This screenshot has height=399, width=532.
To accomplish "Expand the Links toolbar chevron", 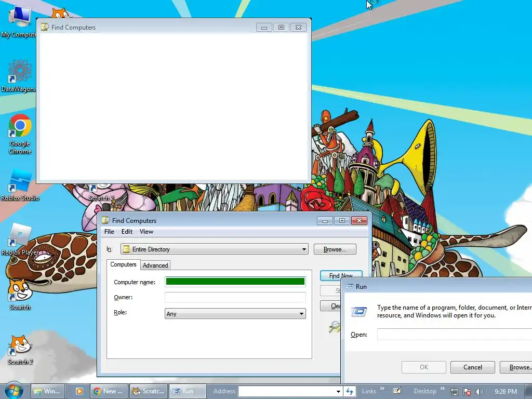I will coord(382,389).
